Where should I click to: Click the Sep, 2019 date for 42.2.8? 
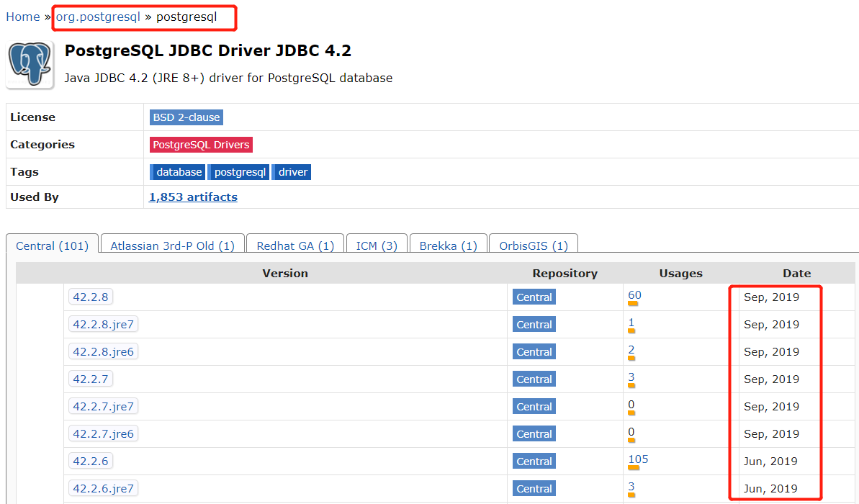point(771,297)
